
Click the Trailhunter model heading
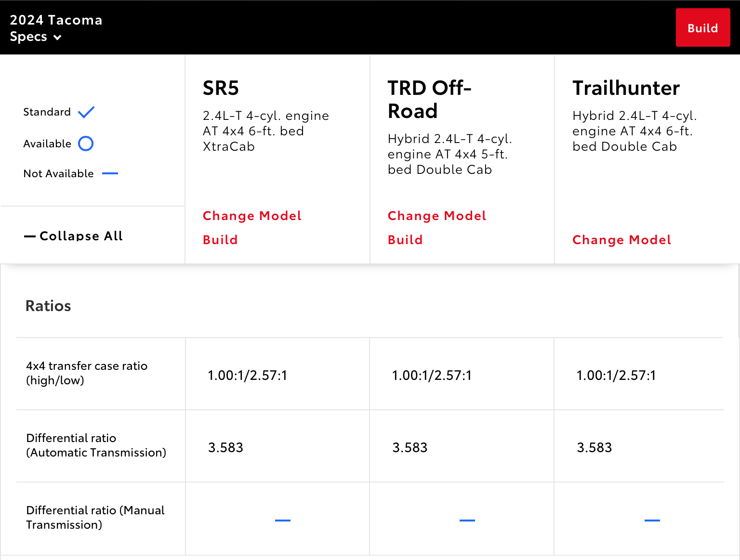coord(626,88)
